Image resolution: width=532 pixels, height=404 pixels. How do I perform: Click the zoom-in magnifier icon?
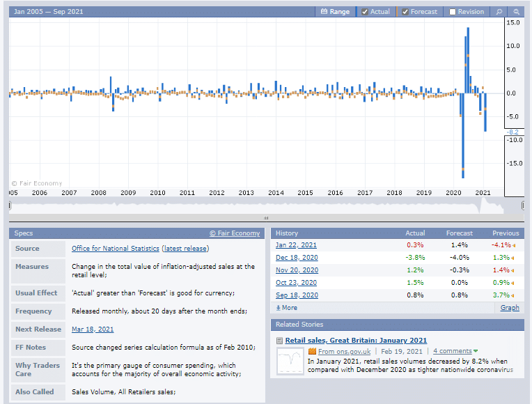click(x=499, y=12)
